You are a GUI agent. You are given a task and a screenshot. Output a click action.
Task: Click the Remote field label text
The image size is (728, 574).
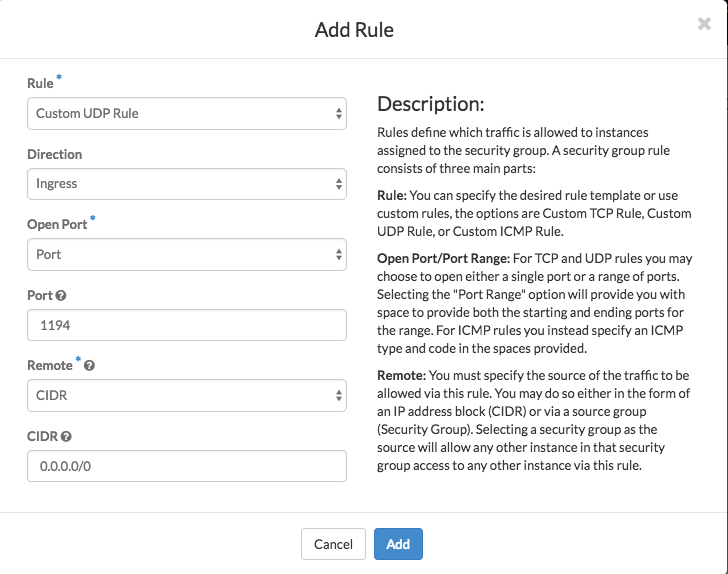pyautogui.click(x=49, y=366)
